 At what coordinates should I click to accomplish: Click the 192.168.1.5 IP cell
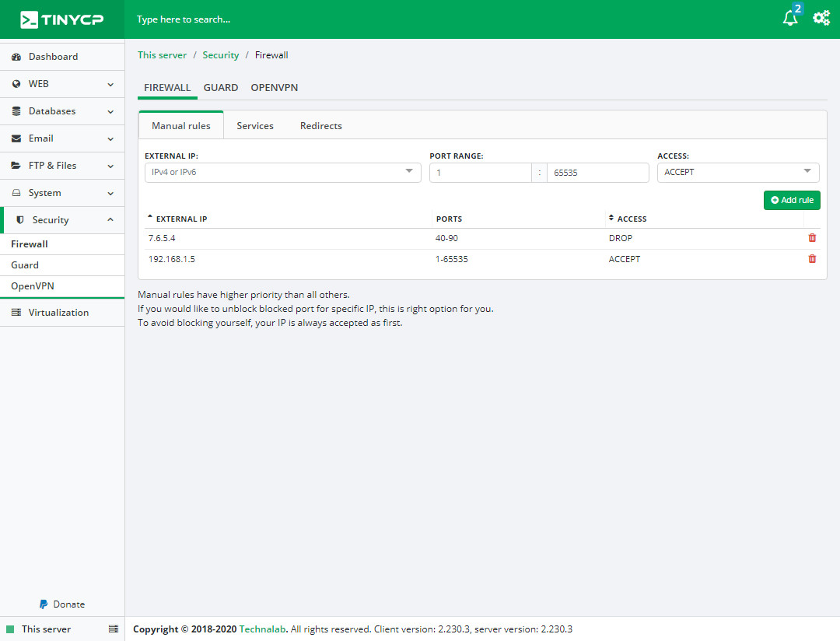[171, 259]
